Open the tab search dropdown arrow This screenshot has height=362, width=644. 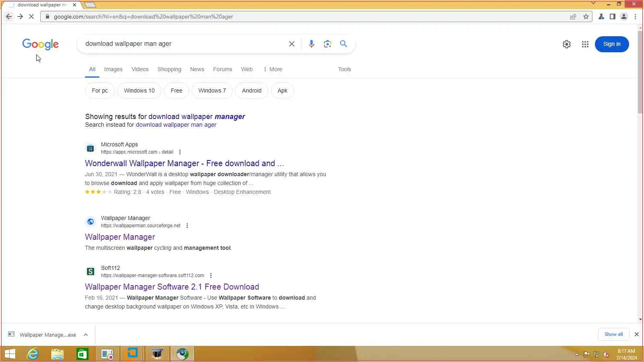click(593, 3)
